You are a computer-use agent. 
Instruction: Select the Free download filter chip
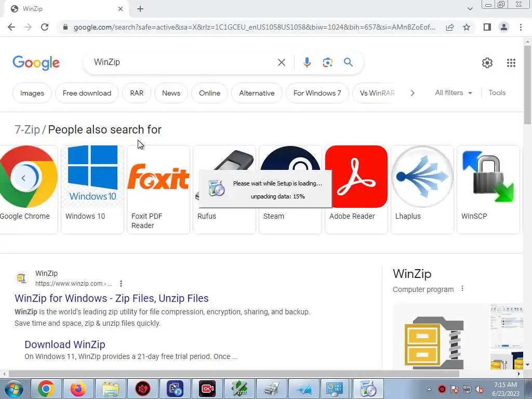(x=87, y=93)
